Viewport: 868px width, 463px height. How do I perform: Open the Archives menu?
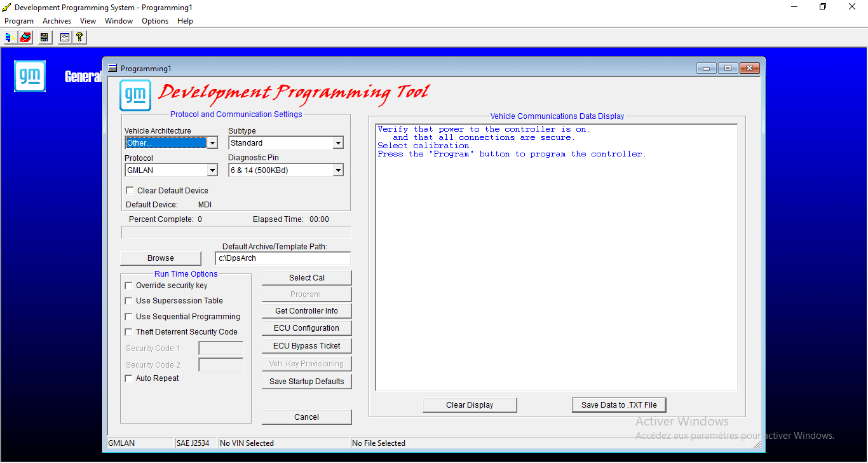point(57,20)
